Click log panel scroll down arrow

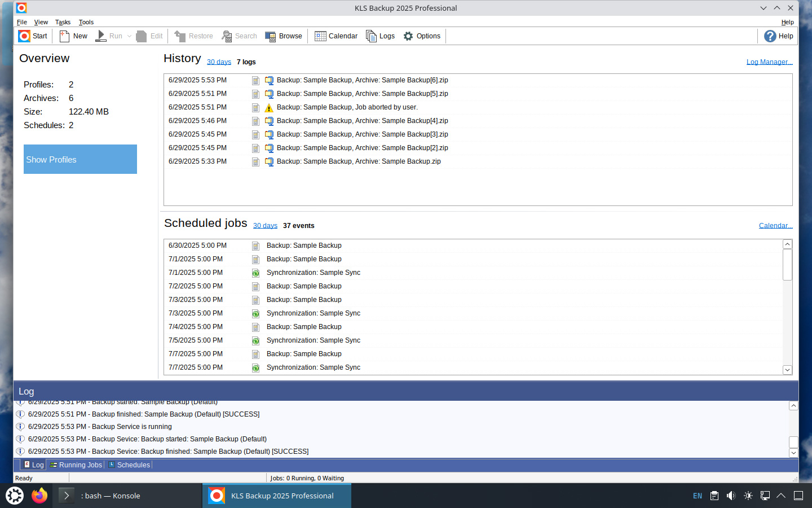(x=793, y=453)
